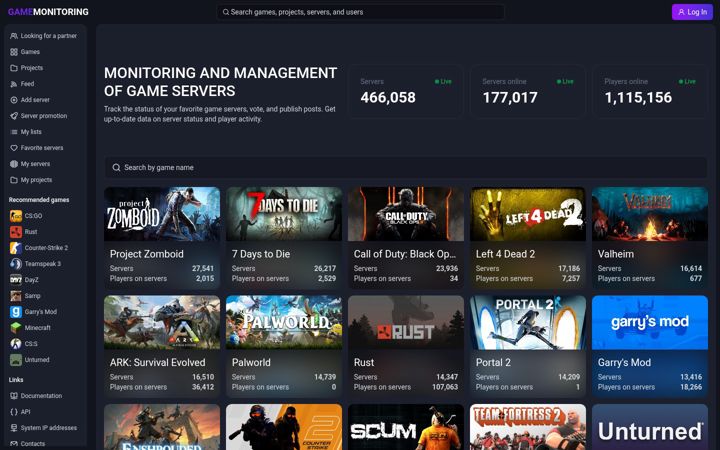Viewport: 720px width, 450px height.
Task: Select Rust players count 107,063
Action: coord(445,387)
